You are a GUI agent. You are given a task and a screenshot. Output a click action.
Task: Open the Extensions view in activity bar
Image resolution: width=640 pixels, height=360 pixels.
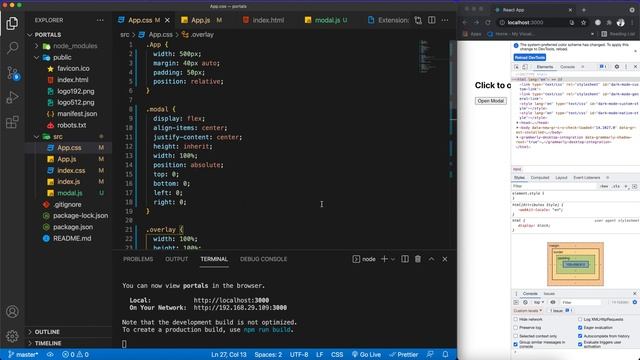coord(12,122)
